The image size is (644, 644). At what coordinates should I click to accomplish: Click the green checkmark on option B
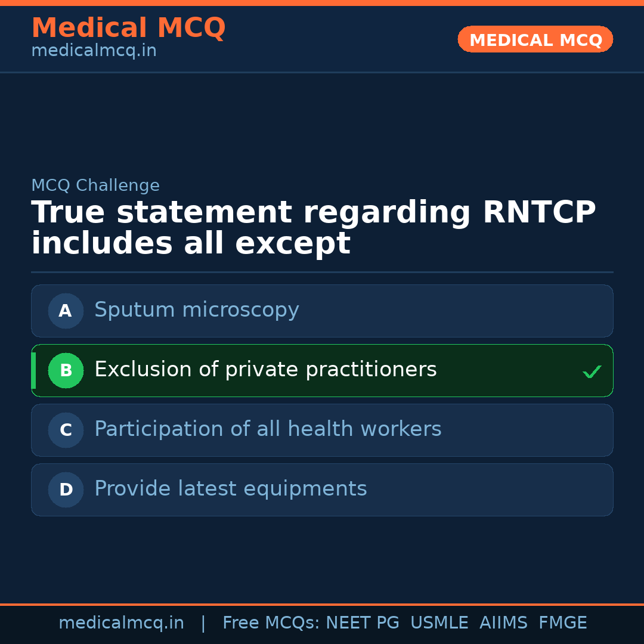[x=592, y=372]
